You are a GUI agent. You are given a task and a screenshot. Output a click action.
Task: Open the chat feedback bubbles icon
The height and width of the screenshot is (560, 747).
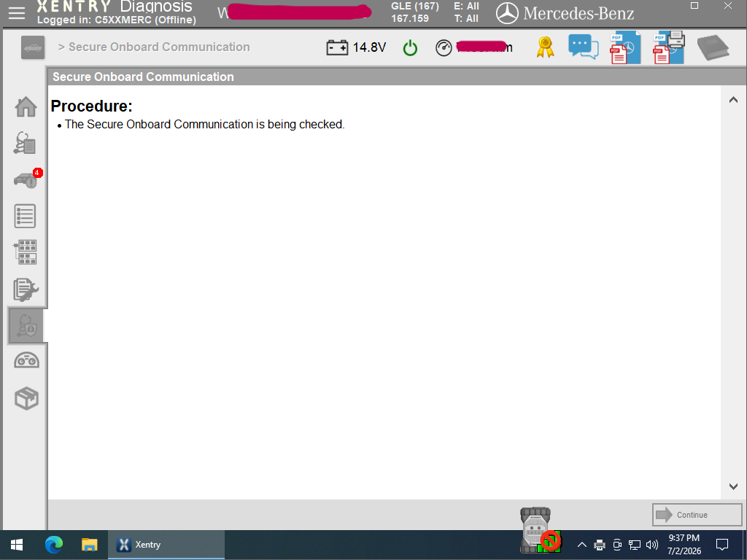pyautogui.click(x=583, y=47)
